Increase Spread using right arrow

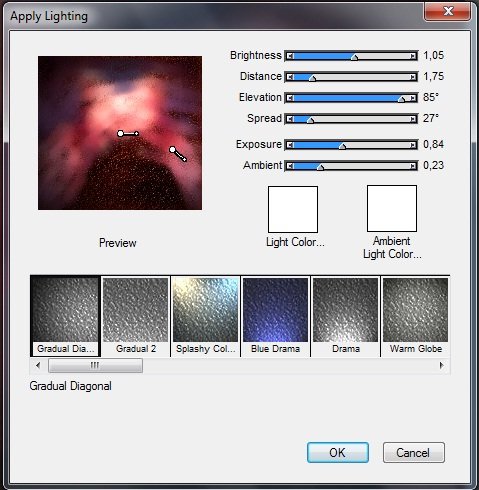click(413, 119)
